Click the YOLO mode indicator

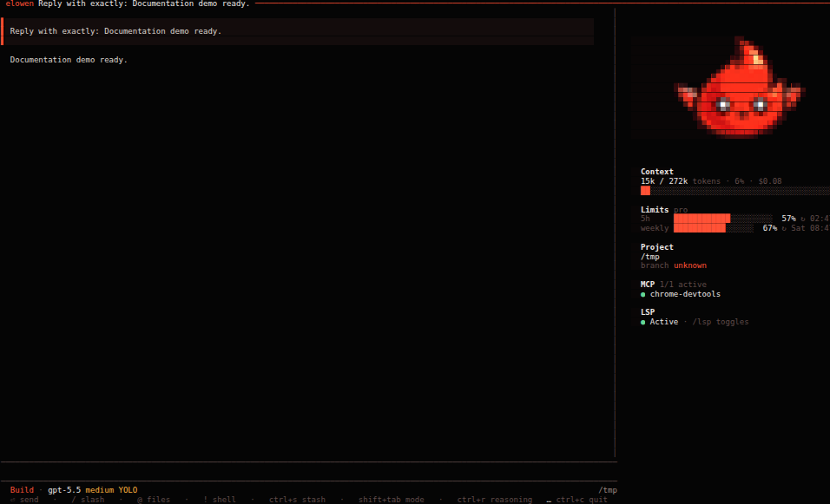pyautogui.click(x=128, y=490)
